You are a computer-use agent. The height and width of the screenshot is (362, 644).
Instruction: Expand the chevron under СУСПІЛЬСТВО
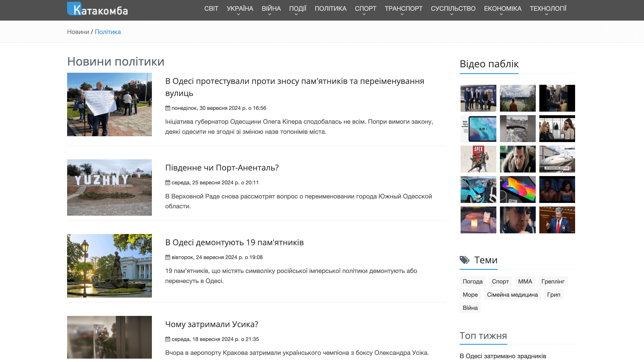point(452,15)
